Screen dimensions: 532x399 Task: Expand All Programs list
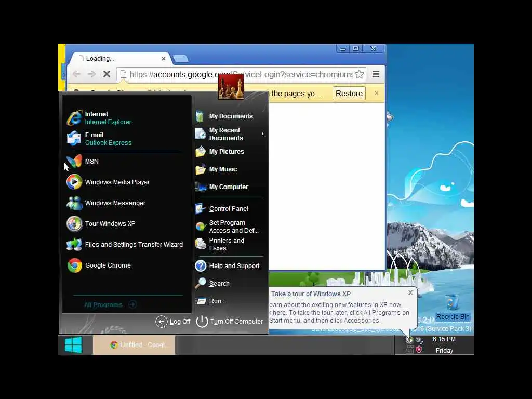pyautogui.click(x=110, y=304)
